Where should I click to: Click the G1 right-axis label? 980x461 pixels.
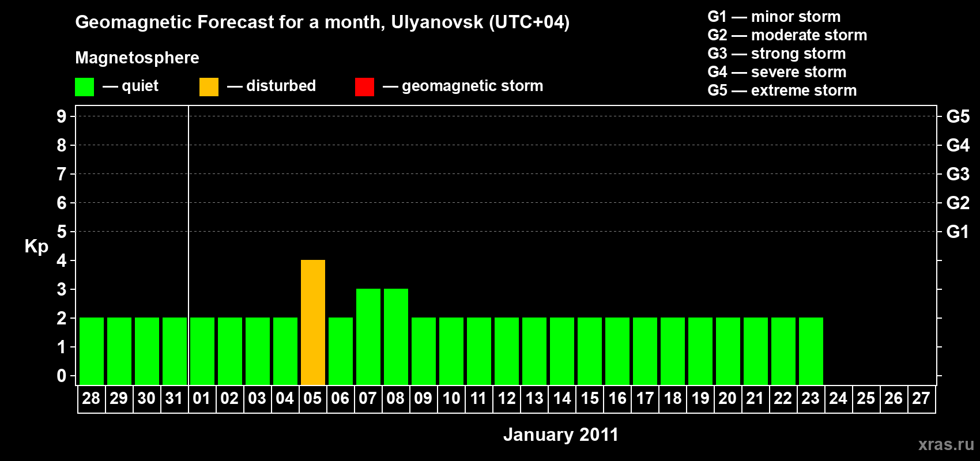click(x=958, y=232)
